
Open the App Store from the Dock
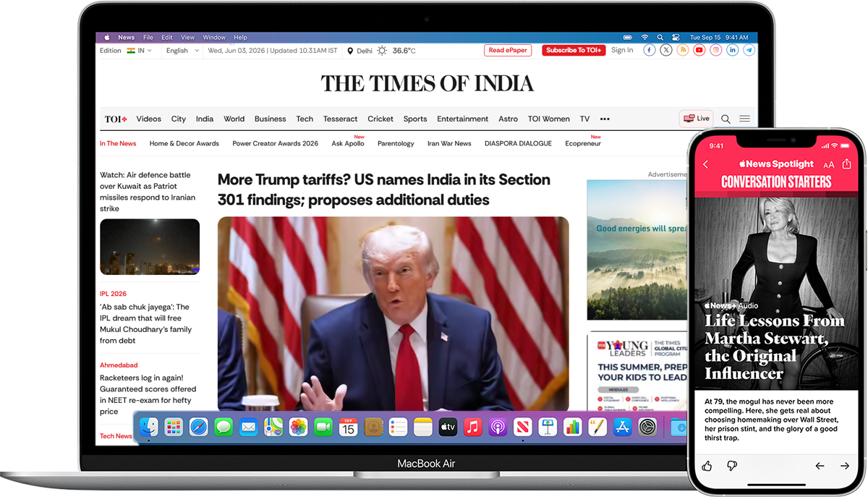622,427
